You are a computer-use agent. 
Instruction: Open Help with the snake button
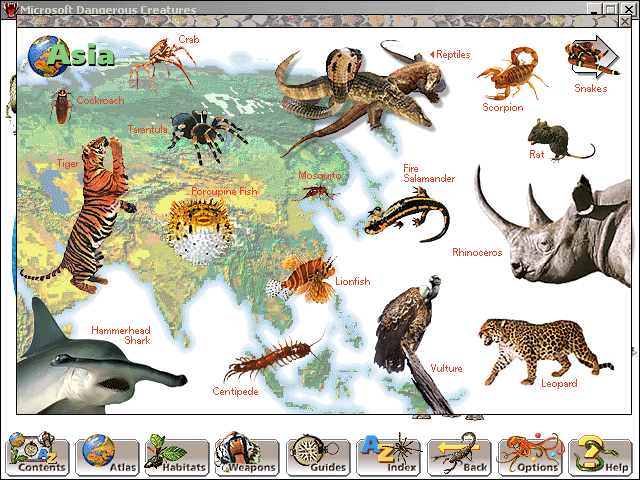click(600, 454)
